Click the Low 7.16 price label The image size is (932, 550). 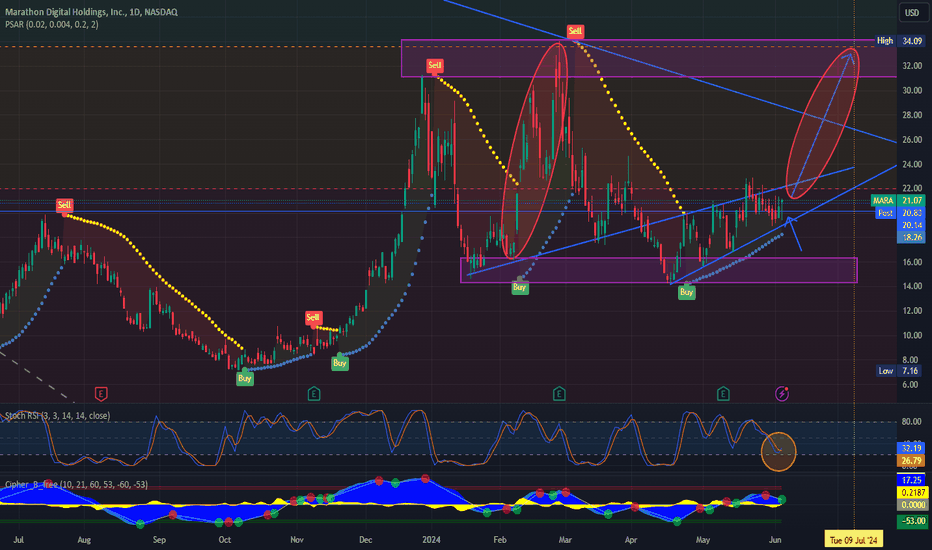coord(899,371)
